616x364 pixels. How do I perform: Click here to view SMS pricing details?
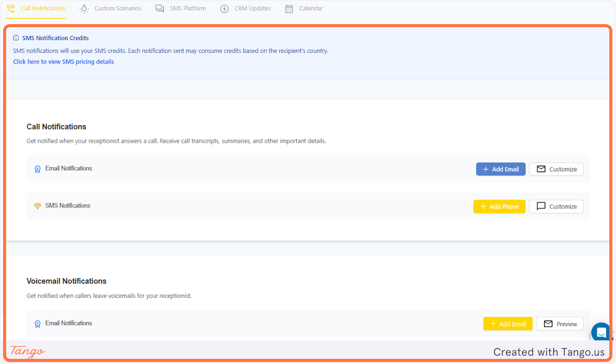(x=64, y=62)
